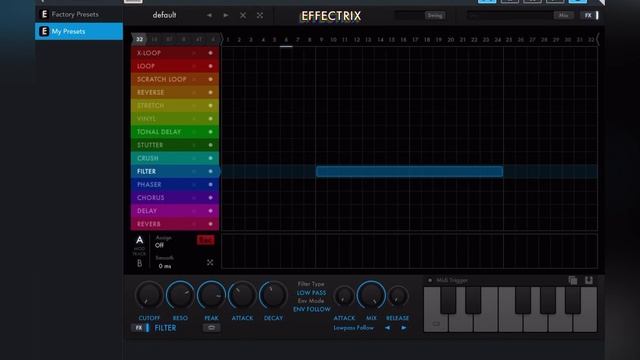Click the PEAK knob
This screenshot has height=360, width=640.
211,295
